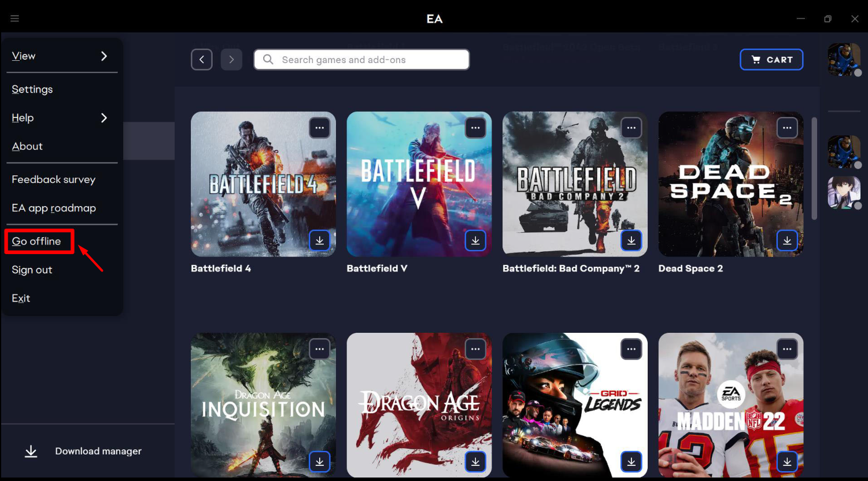
Task: Open the Battlefield: Bad Company 2 title
Action: point(571,269)
